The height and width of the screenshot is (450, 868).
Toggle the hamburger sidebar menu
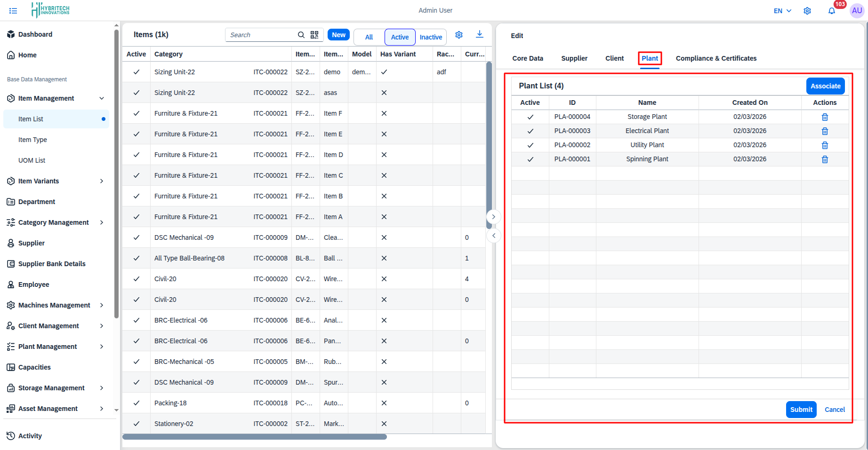(x=13, y=11)
